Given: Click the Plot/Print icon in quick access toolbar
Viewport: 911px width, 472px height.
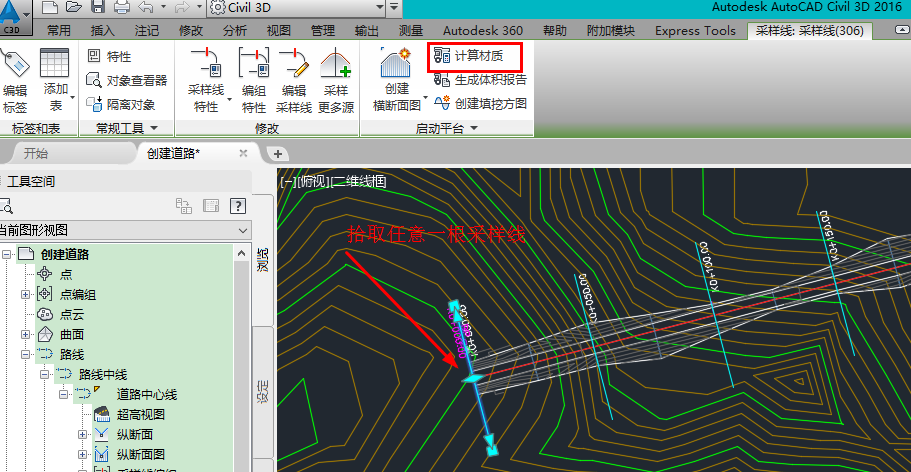Looking at the screenshot, I should [122, 8].
